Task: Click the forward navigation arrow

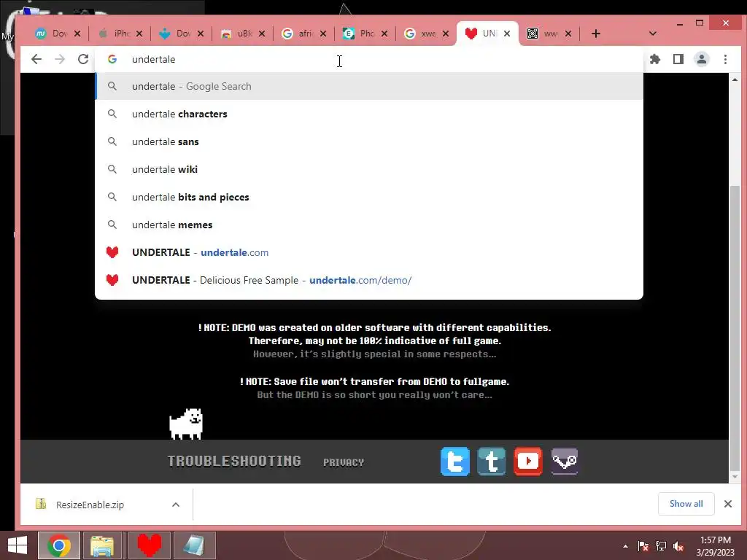Action: [x=60, y=59]
